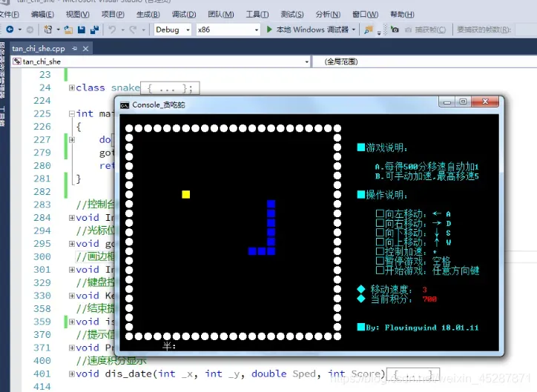Expand the collapsed class snake block
This screenshot has width=537, height=392.
point(71,87)
